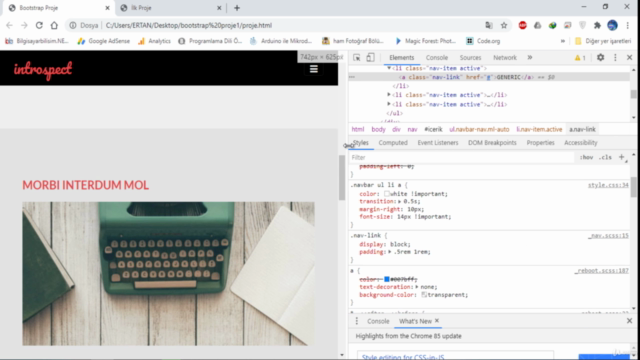The width and height of the screenshot is (640, 360).
Task: Show hidden bookmarks chevron
Action: pyautogui.click(x=562, y=41)
